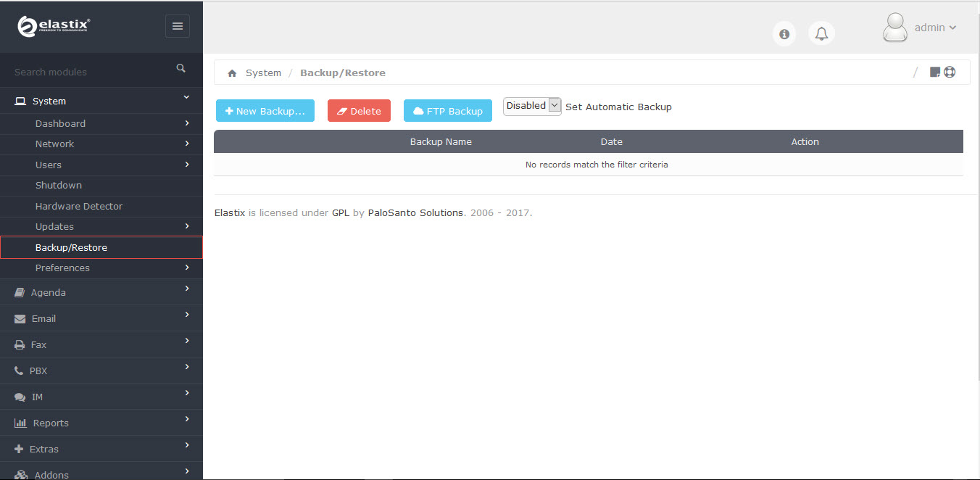Click the admin user avatar
Viewport: 980px width, 480px height.
(895, 28)
